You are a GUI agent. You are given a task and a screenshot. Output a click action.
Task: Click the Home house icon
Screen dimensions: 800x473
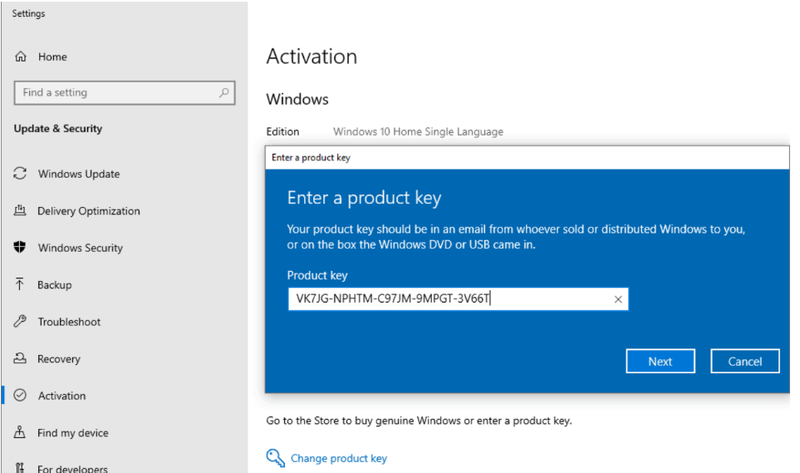point(20,56)
